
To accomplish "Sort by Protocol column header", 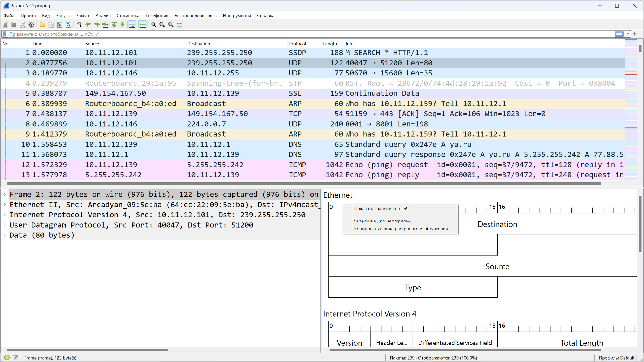I will coord(304,43).
